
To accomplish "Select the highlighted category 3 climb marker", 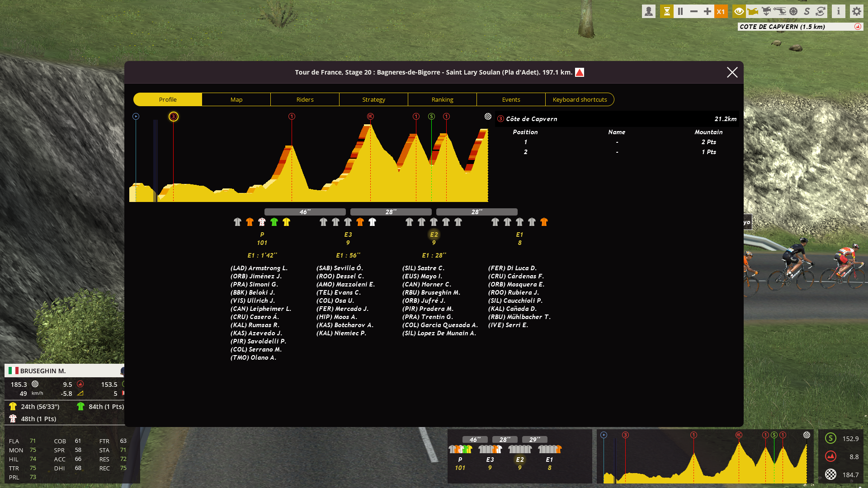I will [173, 117].
